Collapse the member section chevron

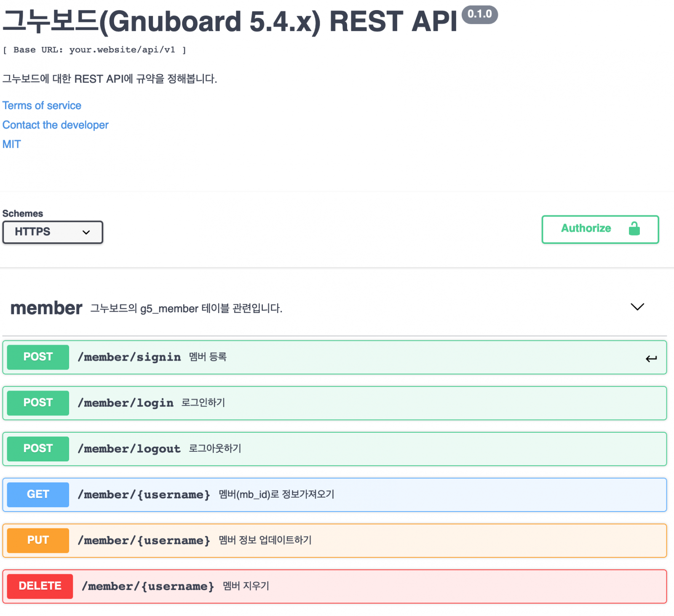point(637,307)
